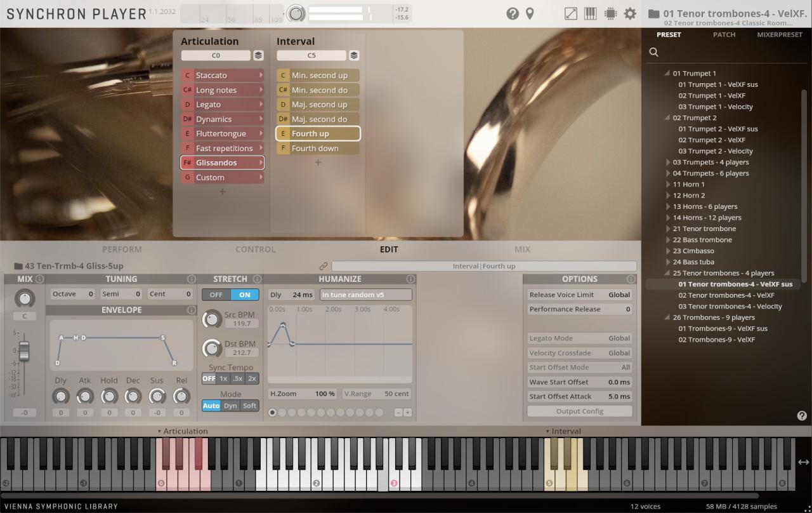812x513 pixels.
Task: Collapse the 01 Trumpet 1 folder
Action: 667,74
